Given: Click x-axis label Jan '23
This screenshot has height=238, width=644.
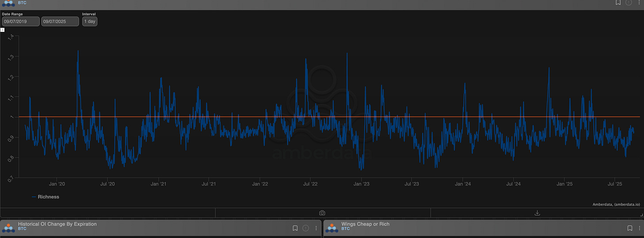Looking at the screenshot, I should point(361,184).
